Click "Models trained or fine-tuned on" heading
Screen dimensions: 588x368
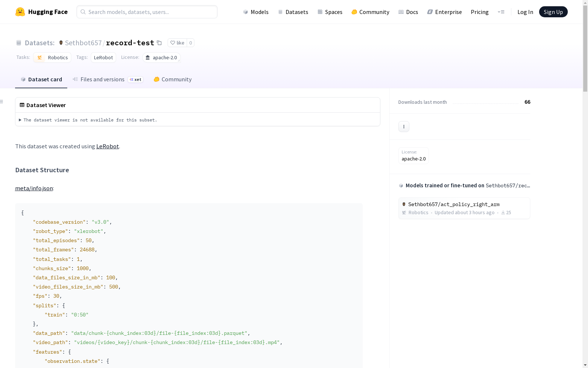pos(445,185)
